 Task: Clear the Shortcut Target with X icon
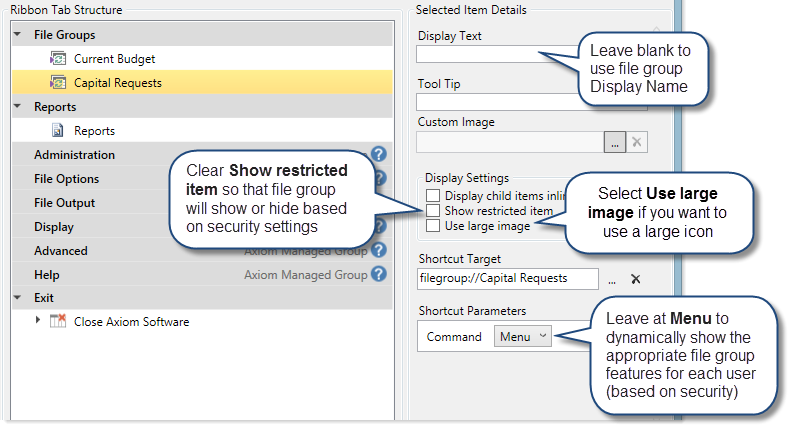(x=635, y=279)
